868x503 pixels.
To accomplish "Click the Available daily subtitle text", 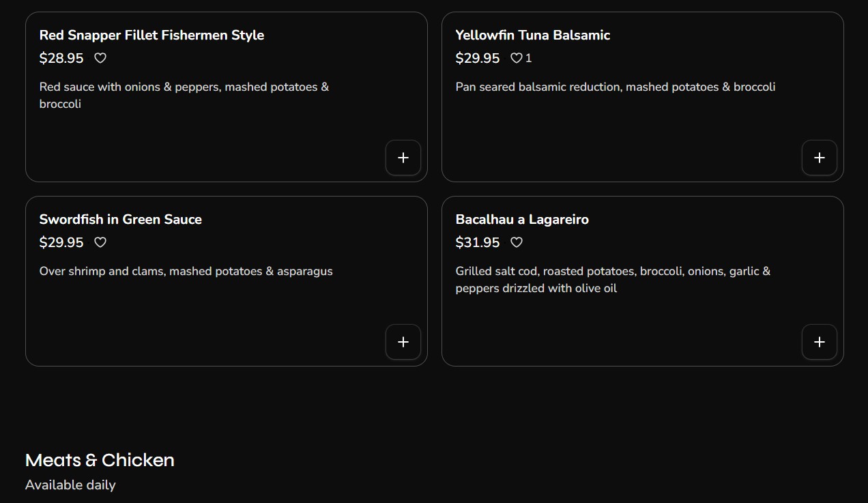I will (70, 485).
